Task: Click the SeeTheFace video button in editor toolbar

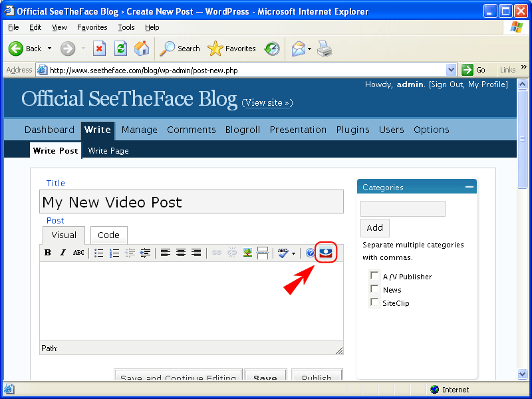Action: click(x=326, y=253)
